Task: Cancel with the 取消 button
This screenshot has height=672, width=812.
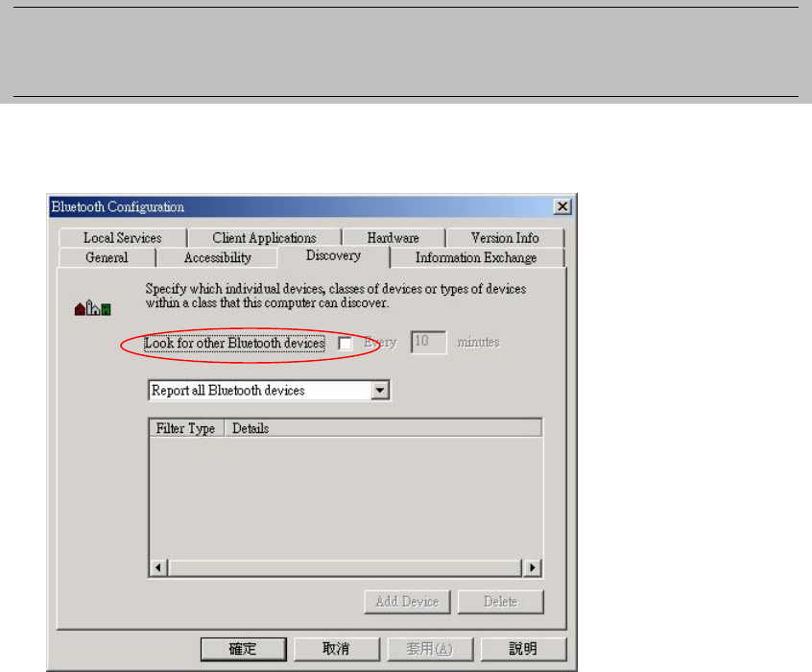Action: point(337,649)
